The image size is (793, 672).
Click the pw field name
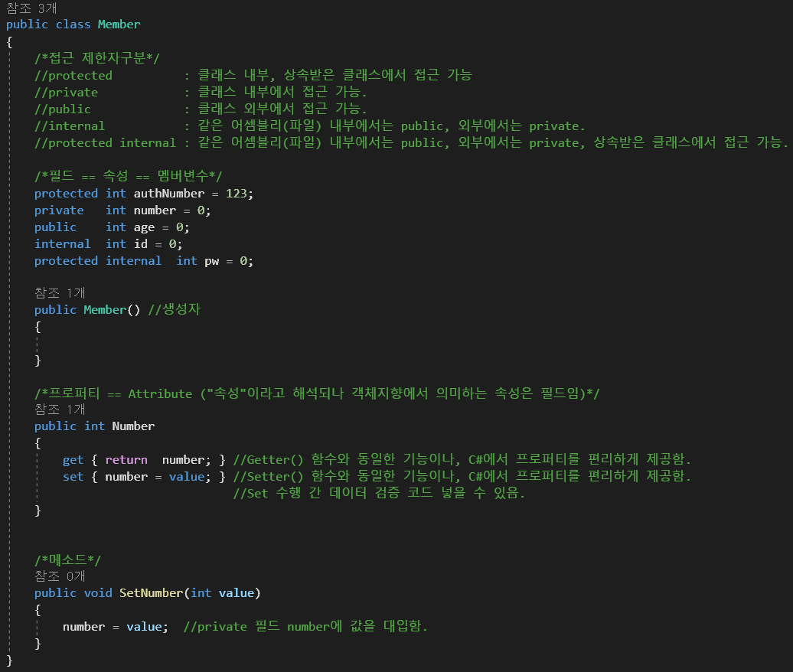click(212, 262)
